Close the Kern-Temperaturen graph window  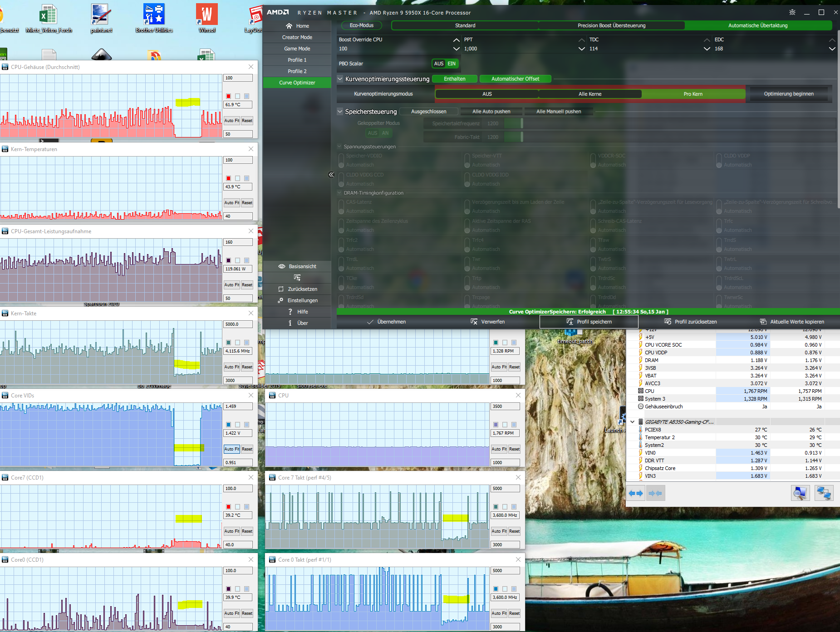point(251,149)
